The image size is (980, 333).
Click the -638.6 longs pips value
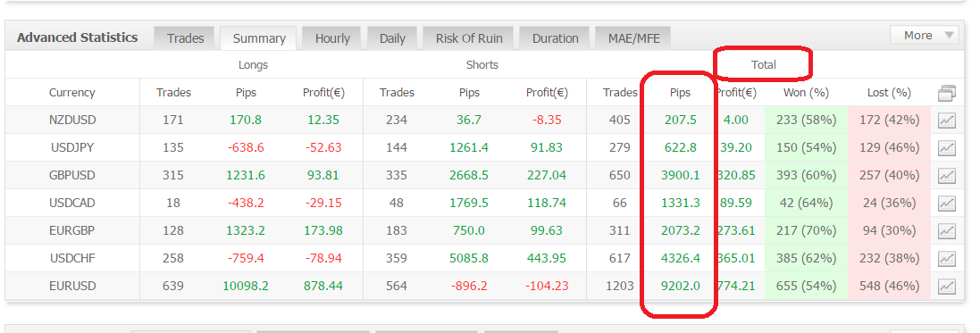246,147
